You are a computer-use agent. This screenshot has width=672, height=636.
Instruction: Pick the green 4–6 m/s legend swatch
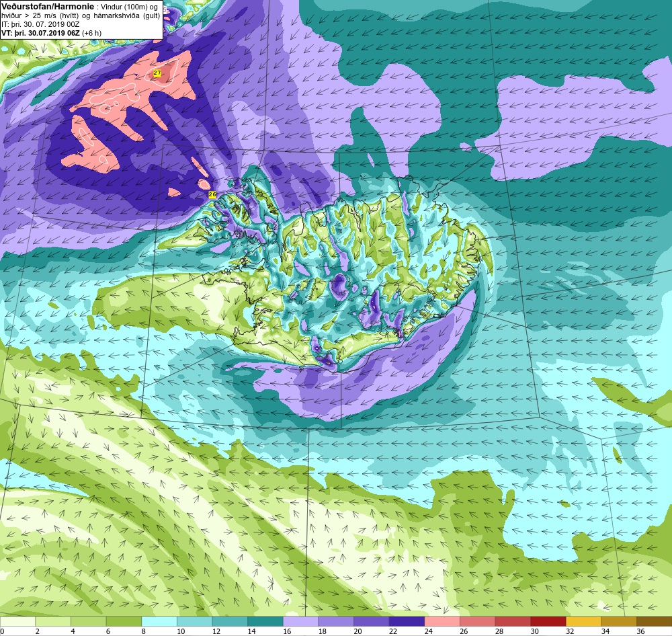pos(88,621)
